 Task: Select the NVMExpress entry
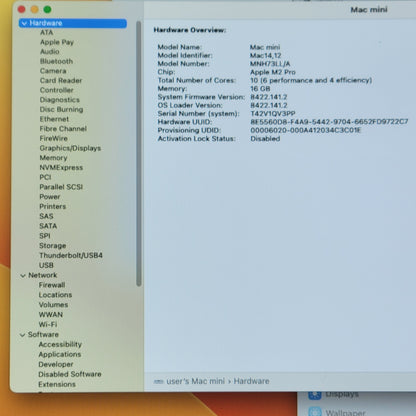[x=61, y=167]
